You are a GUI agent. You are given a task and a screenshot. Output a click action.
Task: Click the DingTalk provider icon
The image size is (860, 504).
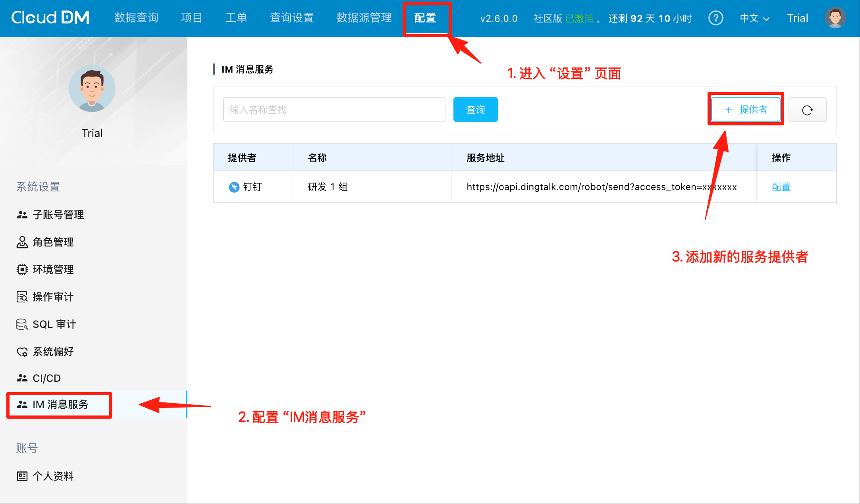point(234,187)
